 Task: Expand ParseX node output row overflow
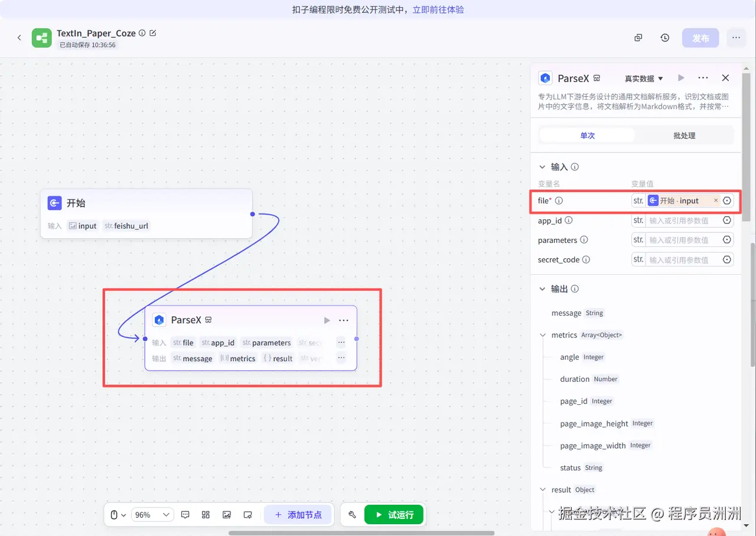point(341,358)
